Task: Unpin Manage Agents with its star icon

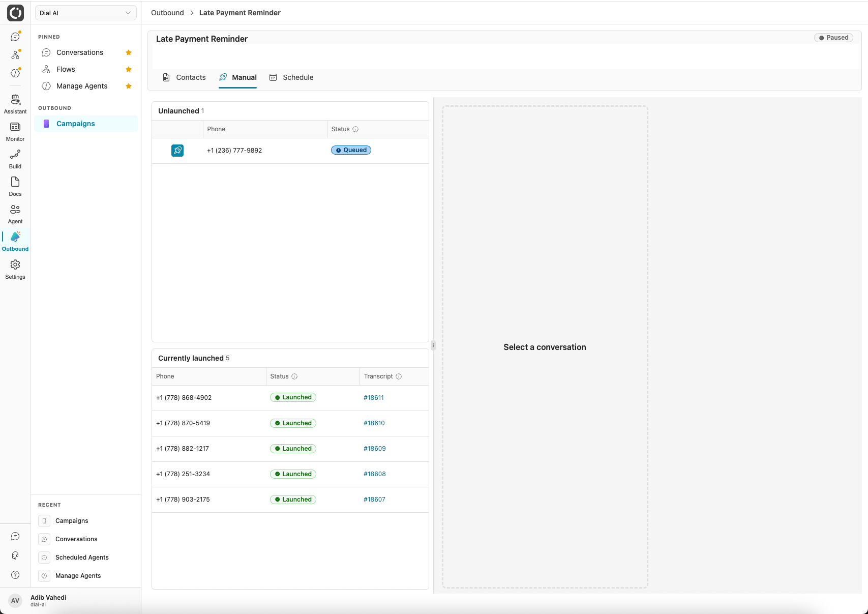Action: click(129, 86)
